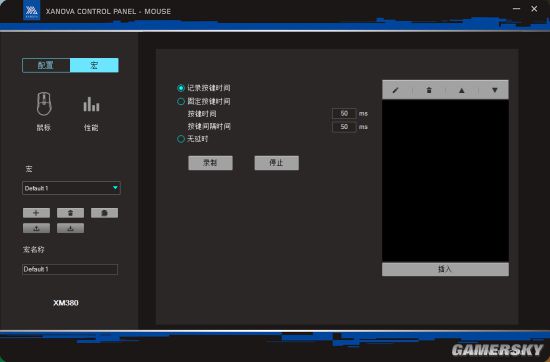
Task: Expand the Default 1 macro dropdown
Action: (71, 188)
